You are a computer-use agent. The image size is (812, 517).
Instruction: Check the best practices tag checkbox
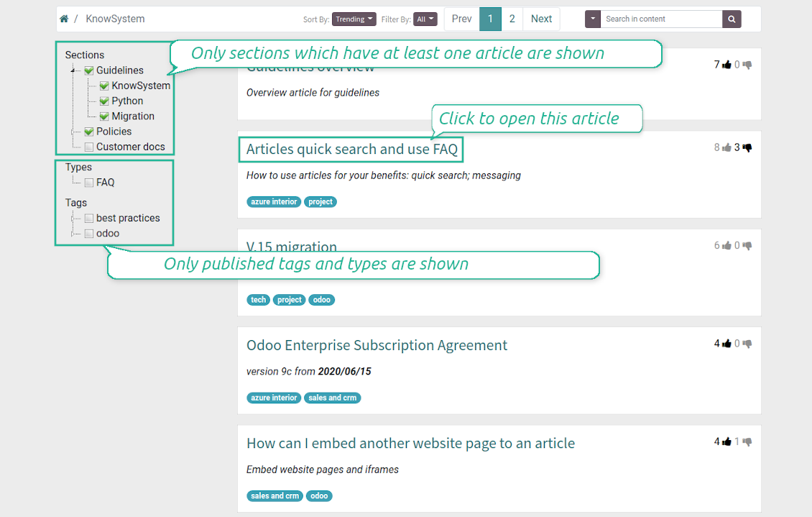[89, 219]
